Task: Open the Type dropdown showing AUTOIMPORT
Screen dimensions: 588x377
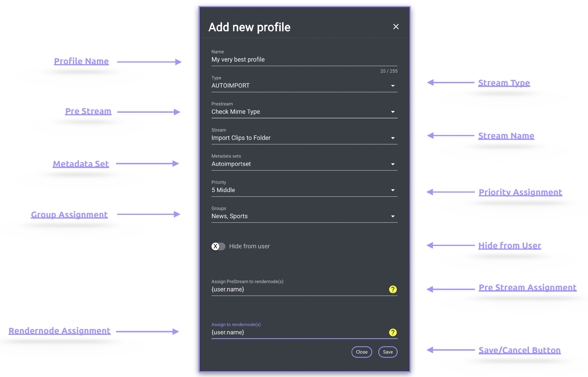Action: pos(304,86)
